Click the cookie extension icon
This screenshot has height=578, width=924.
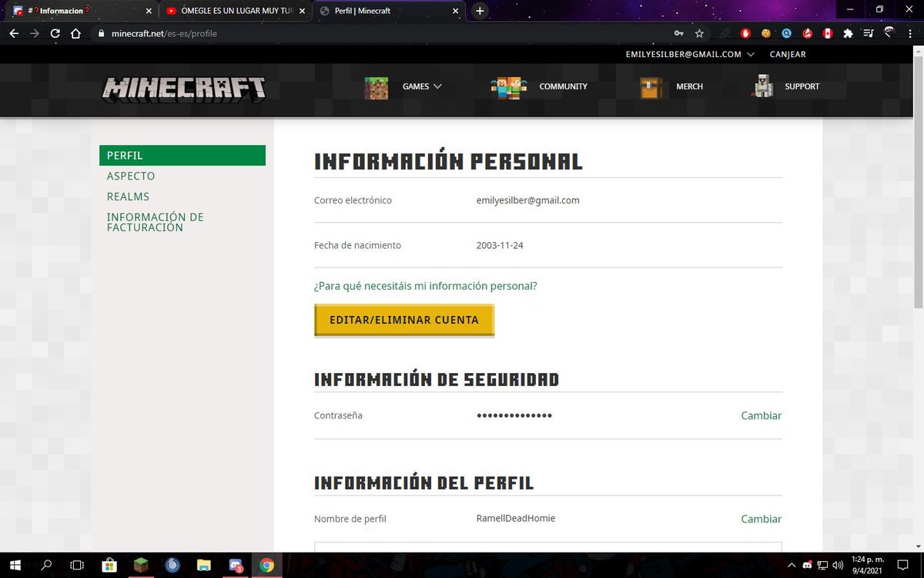click(766, 33)
